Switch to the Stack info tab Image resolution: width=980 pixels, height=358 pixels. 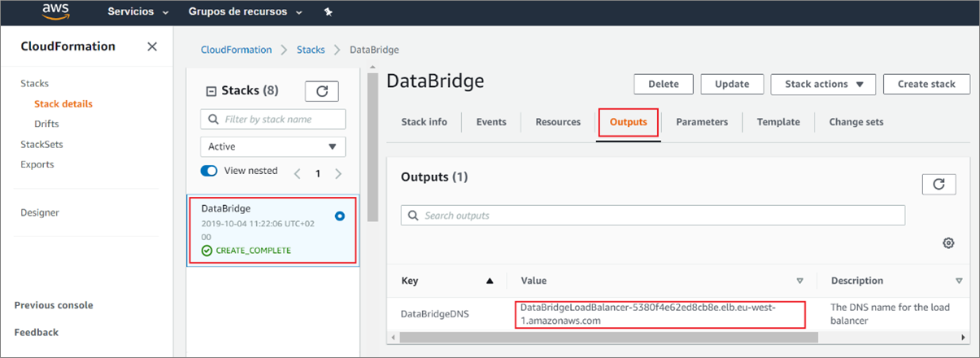coord(424,122)
